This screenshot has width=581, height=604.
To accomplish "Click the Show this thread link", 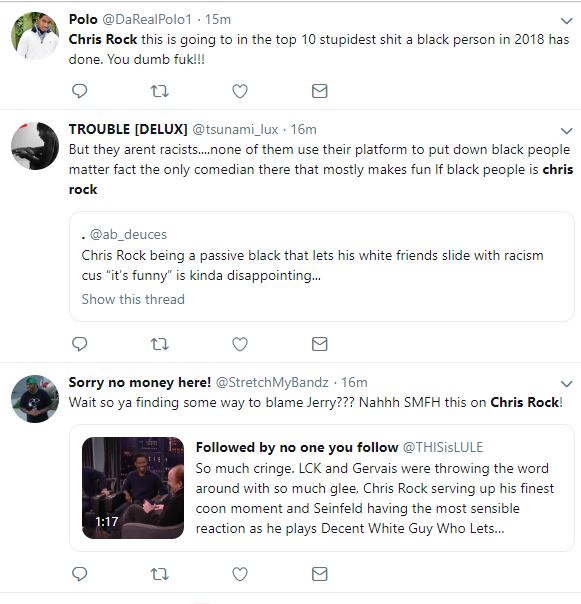I will coord(133,299).
